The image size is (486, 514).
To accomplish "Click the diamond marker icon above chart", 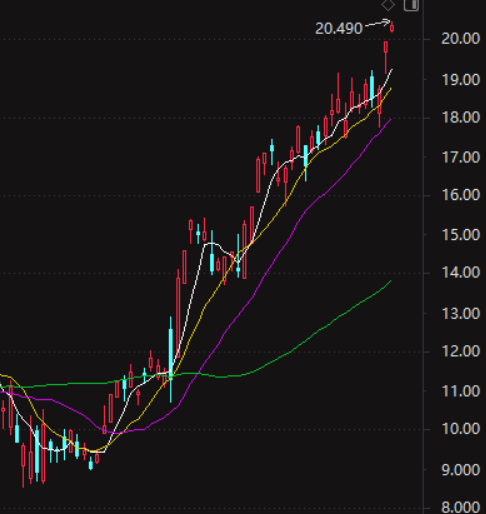I will pyautogui.click(x=388, y=5).
